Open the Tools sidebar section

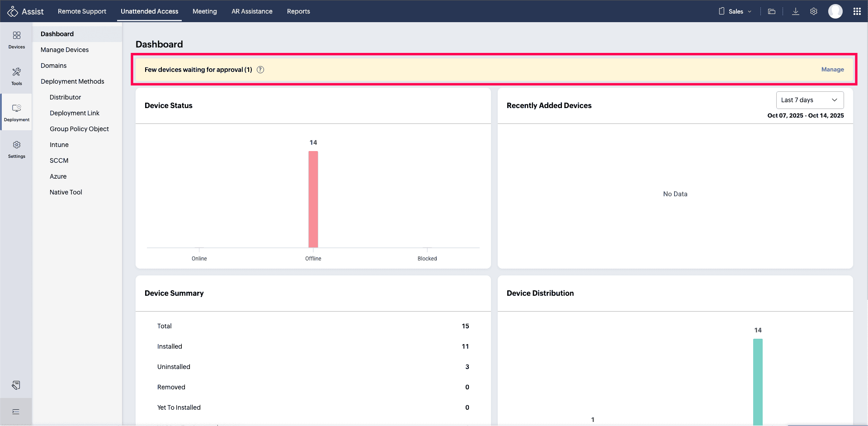(x=16, y=76)
